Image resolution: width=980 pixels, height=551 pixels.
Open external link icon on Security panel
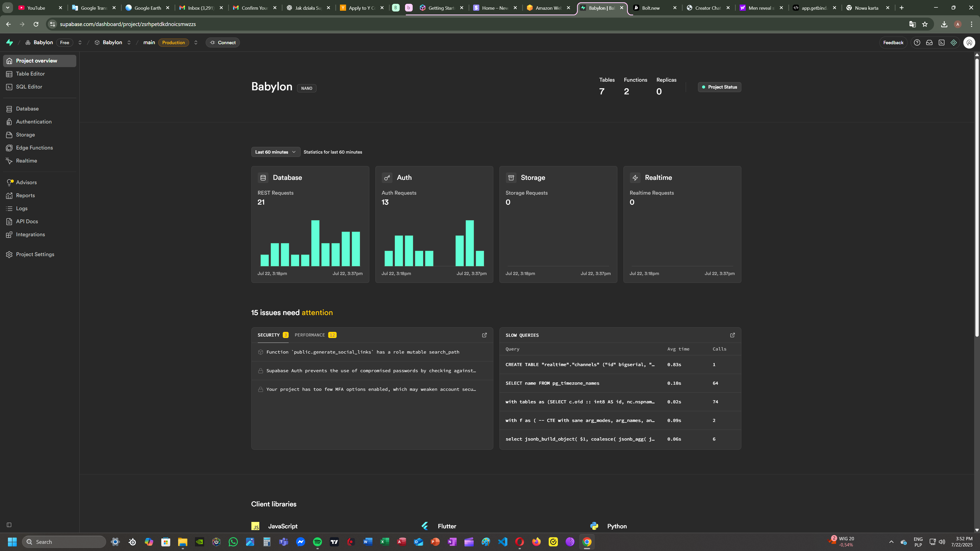tap(484, 335)
